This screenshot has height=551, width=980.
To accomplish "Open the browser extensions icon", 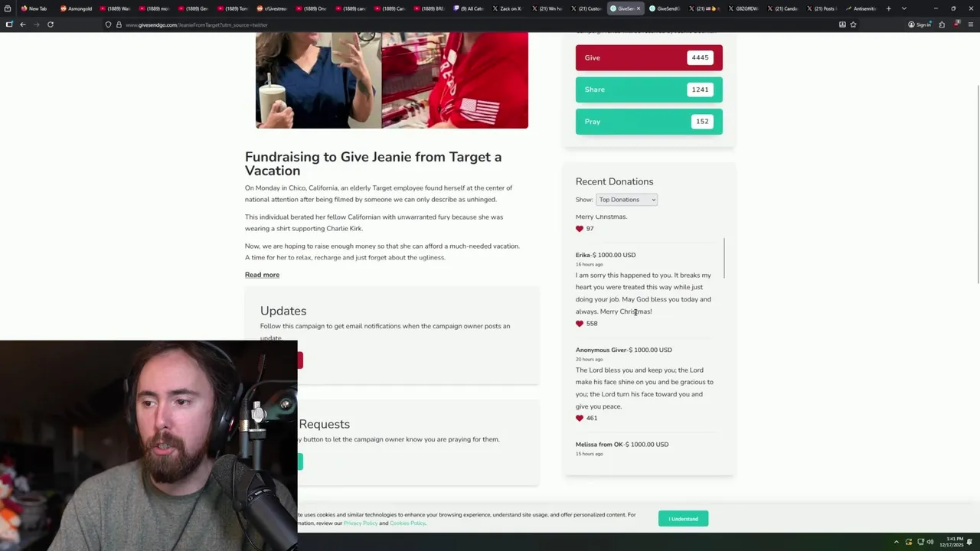I will click(x=942, y=24).
